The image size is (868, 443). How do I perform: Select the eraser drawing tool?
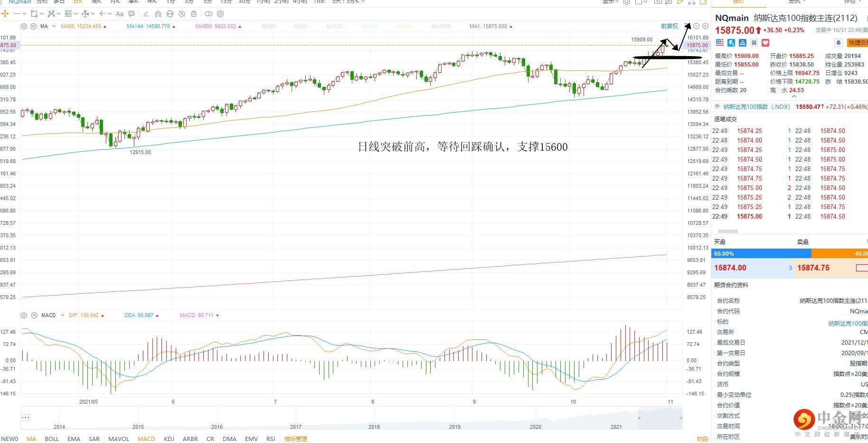pos(146,14)
